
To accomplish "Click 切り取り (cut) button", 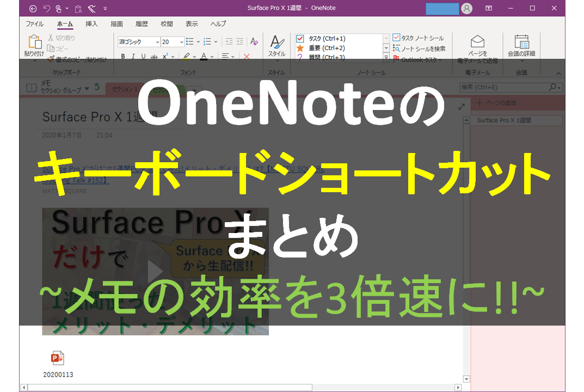I will pos(62,38).
